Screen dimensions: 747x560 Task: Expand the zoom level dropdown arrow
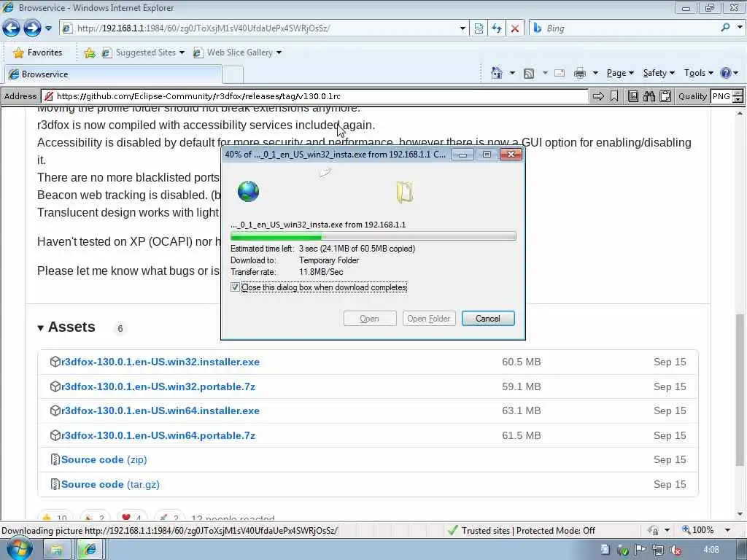click(727, 531)
